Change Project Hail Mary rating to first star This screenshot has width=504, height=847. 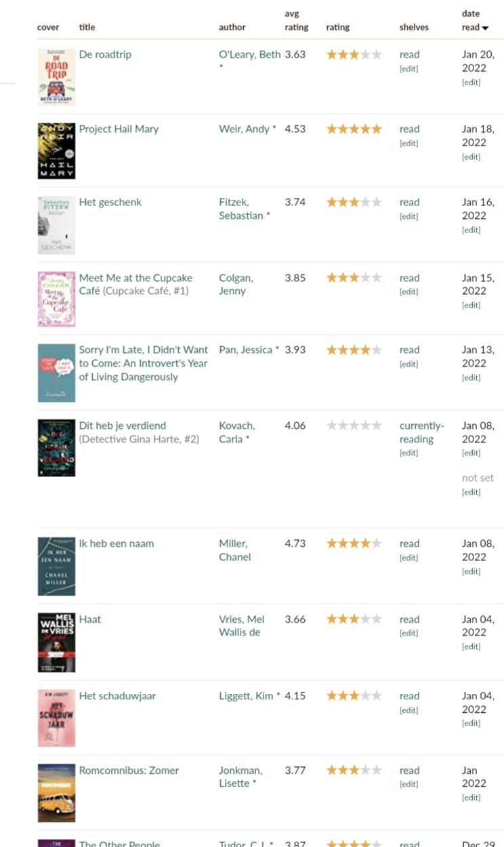[332, 129]
